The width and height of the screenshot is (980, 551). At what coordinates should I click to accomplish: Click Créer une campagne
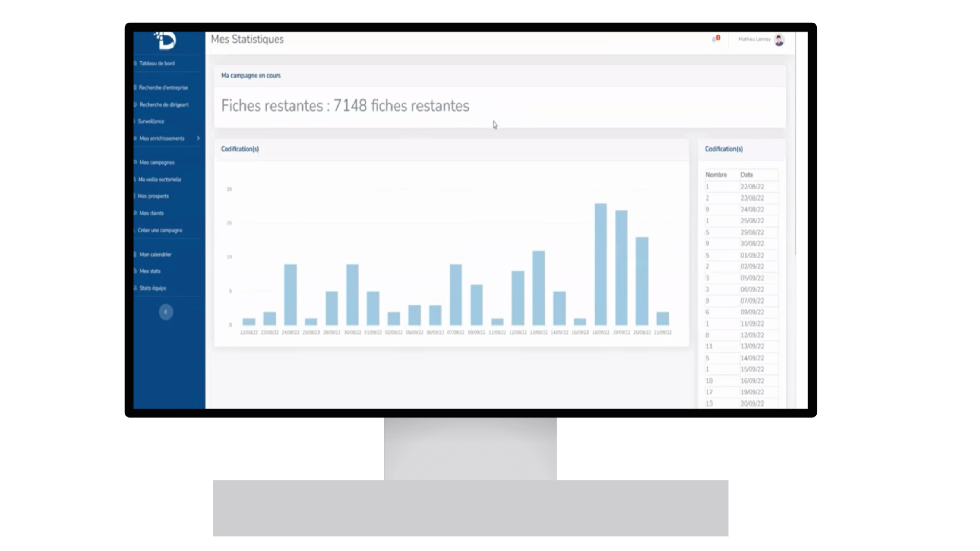160,230
